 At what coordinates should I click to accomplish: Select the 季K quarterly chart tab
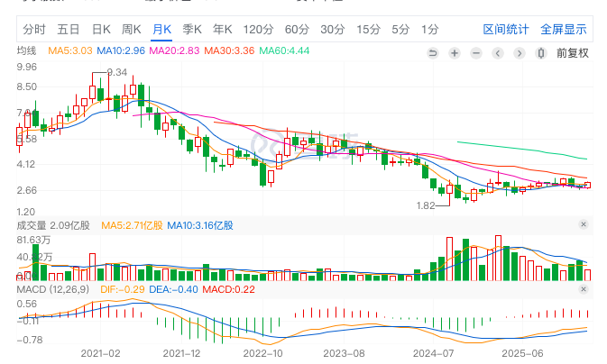pos(192,29)
